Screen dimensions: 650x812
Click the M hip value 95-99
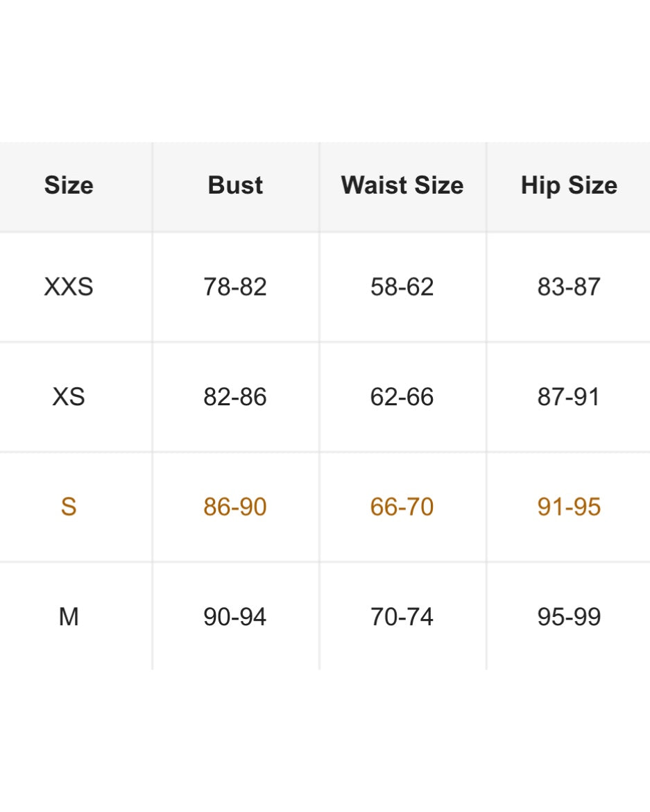pos(569,617)
